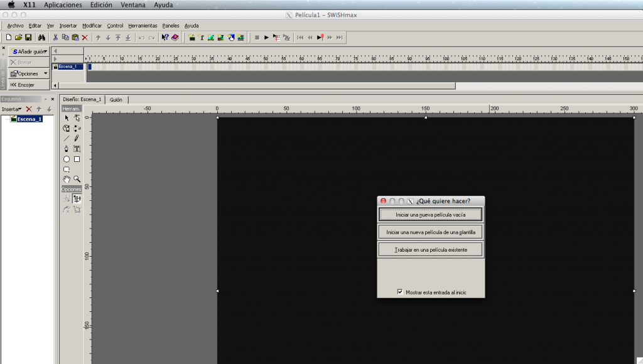
Task: Click the Go to end control
Action: (x=340, y=37)
